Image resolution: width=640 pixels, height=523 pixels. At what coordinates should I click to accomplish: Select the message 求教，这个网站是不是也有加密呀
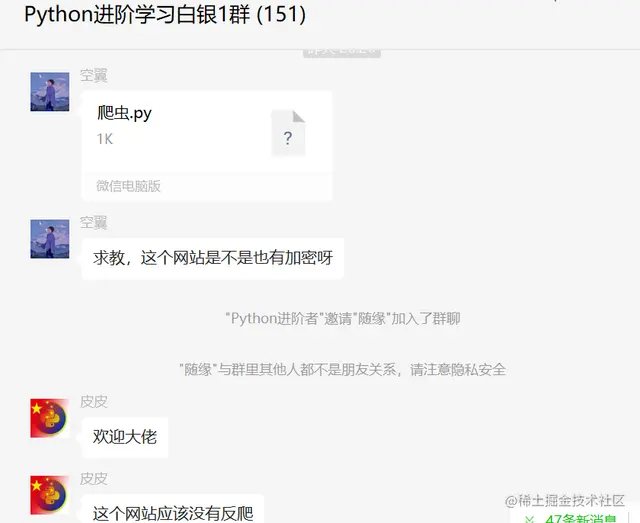click(x=213, y=258)
